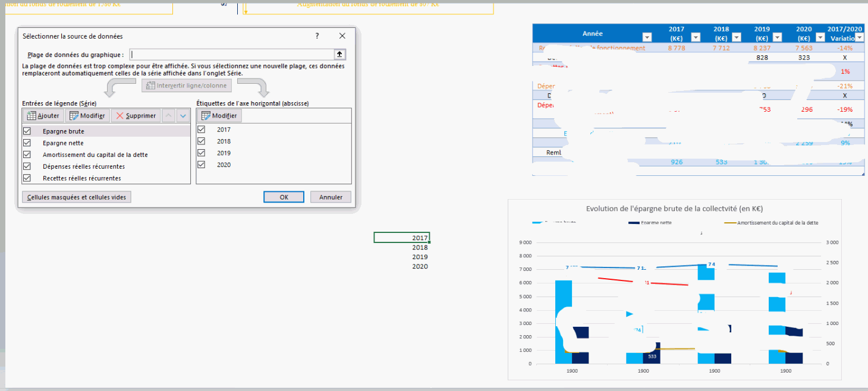The width and height of the screenshot is (868, 391).
Task: Click the OK button
Action: point(284,197)
